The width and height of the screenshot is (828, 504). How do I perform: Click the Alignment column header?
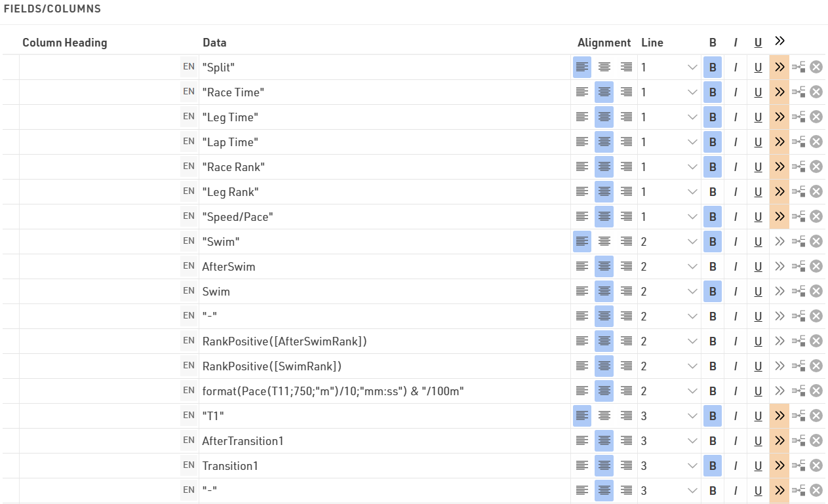click(604, 43)
